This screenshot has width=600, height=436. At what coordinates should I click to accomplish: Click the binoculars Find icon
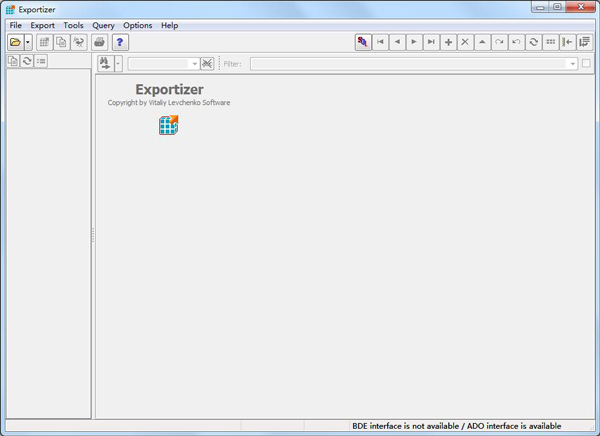[106, 64]
